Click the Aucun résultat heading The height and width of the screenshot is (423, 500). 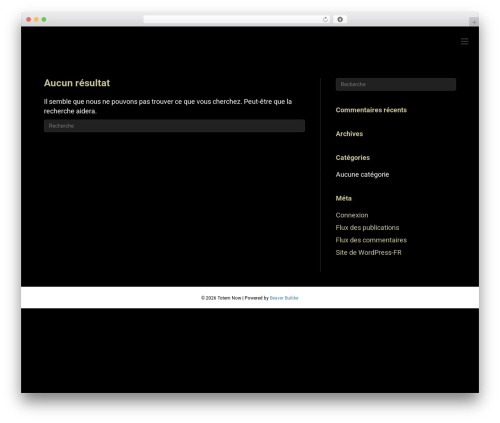[77, 83]
